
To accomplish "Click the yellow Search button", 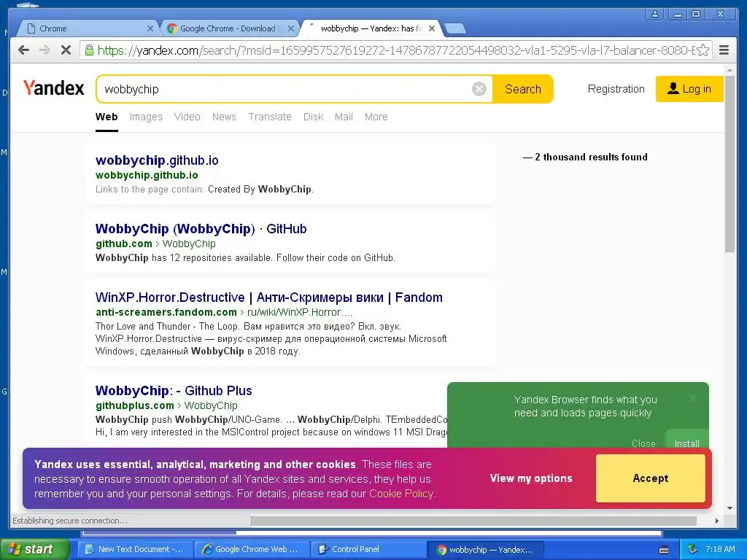I will click(522, 89).
